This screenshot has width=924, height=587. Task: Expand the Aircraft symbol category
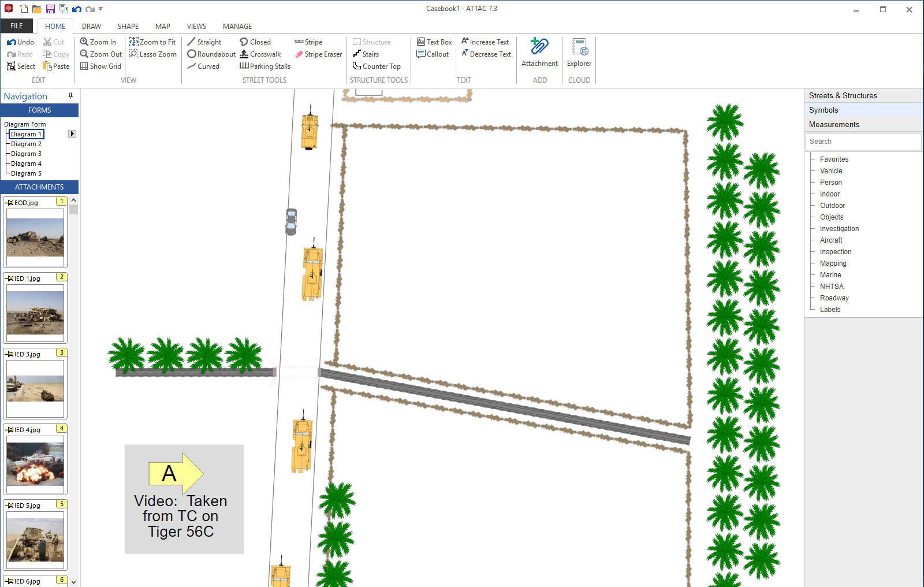[831, 240]
